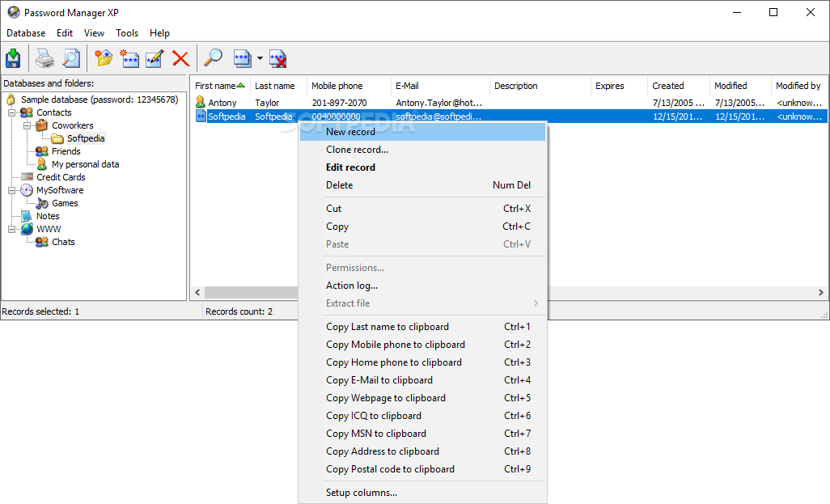
Task: Click the Save database toolbar icon
Action: point(13,58)
